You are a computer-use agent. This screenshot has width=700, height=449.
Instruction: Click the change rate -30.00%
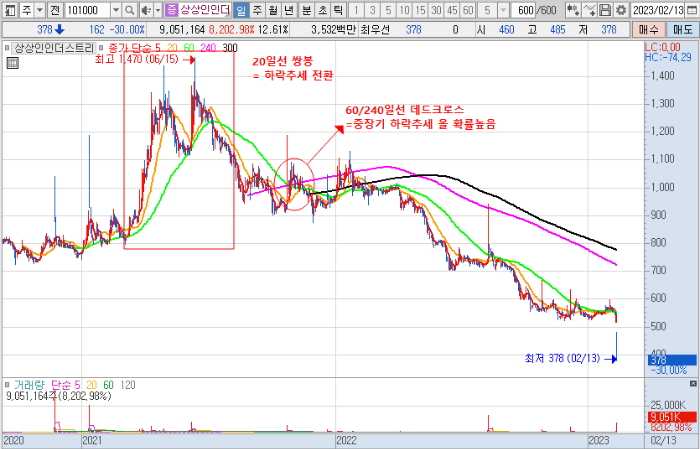click(127, 30)
